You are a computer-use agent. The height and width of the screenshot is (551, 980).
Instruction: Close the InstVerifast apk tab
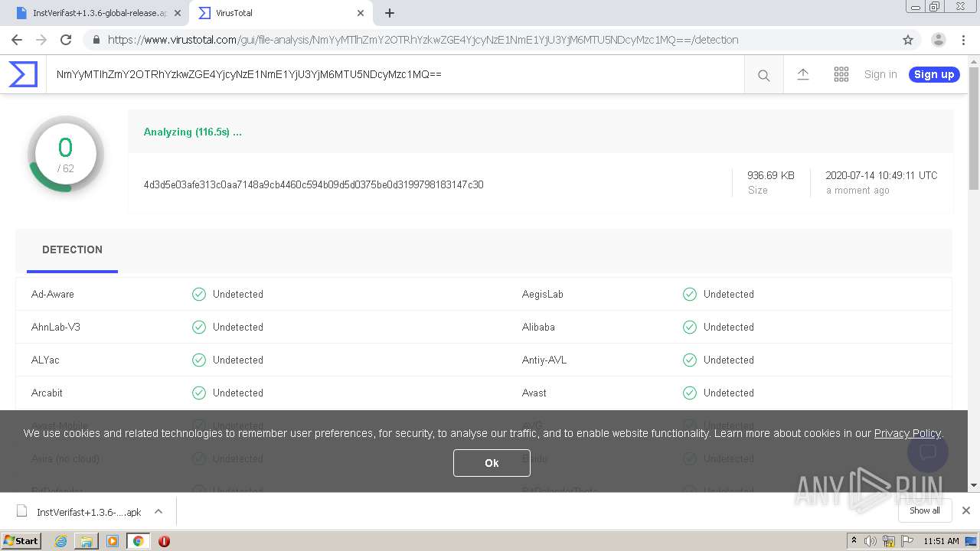178,13
